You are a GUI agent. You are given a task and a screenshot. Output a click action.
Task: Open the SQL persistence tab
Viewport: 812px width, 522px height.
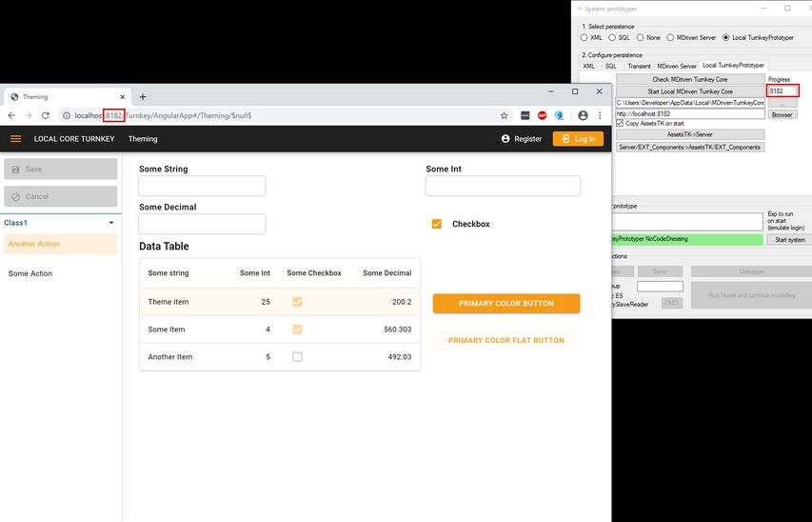point(611,66)
